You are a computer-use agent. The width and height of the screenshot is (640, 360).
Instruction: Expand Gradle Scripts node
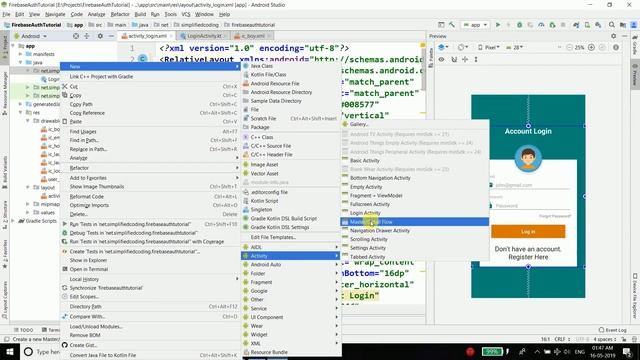click(13, 221)
